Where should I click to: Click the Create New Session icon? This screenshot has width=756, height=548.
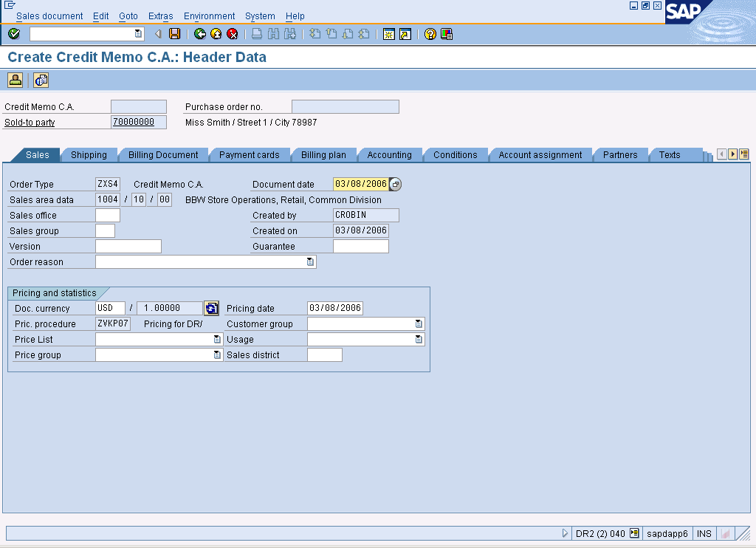pos(388,34)
